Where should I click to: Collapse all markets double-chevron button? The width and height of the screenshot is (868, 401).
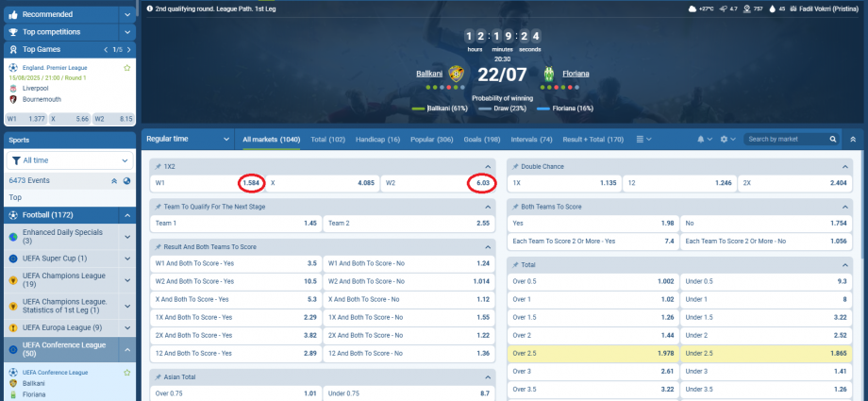click(x=853, y=139)
